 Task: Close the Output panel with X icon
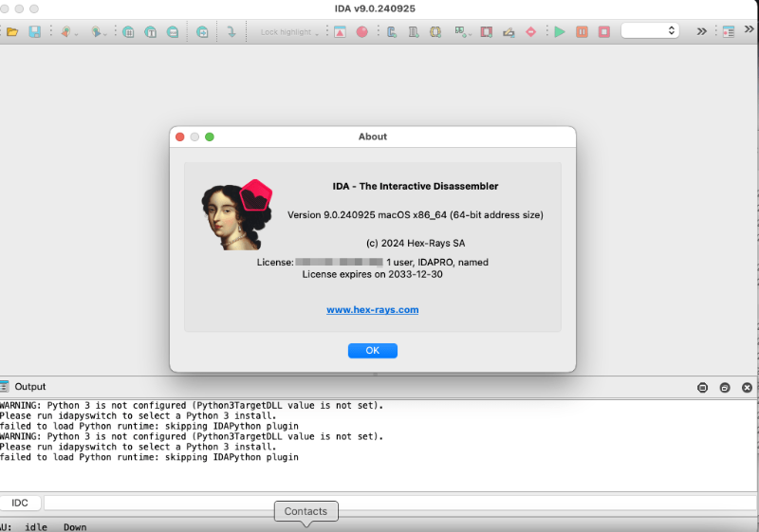pyautogui.click(x=747, y=388)
